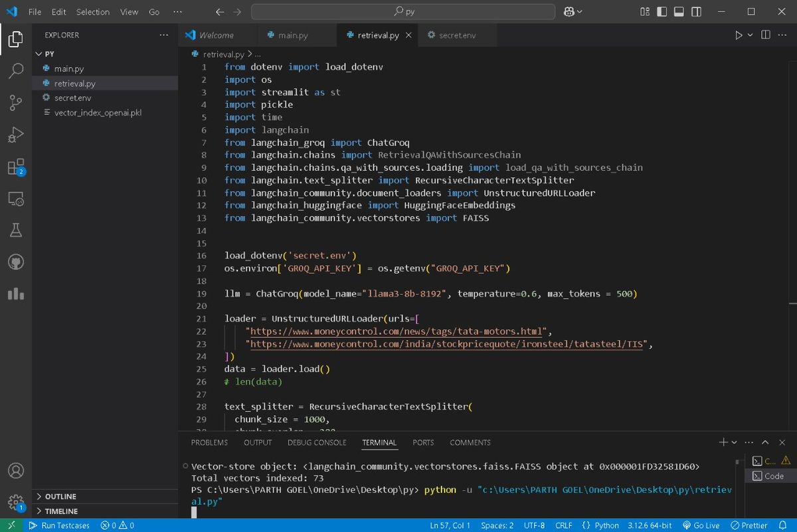This screenshot has width=797, height=532.
Task: Open the View menu
Action: [x=130, y=12]
